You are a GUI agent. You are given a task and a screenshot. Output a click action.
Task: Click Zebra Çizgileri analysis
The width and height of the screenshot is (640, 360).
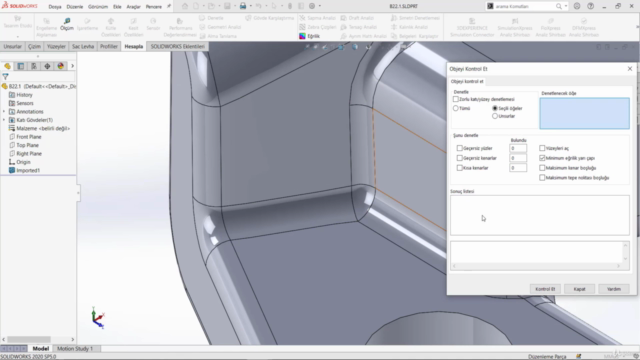point(318,27)
